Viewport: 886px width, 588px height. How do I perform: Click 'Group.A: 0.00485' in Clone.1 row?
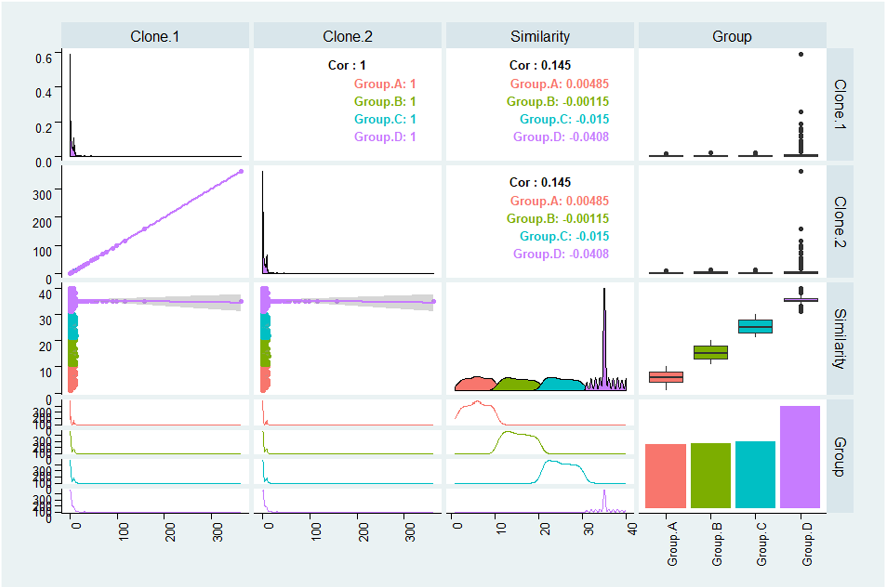[x=560, y=84]
